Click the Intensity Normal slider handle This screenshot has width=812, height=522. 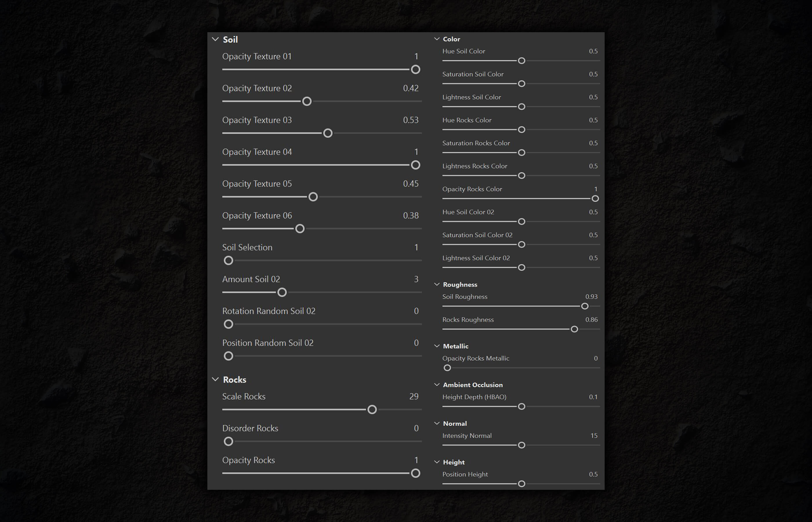(521, 445)
